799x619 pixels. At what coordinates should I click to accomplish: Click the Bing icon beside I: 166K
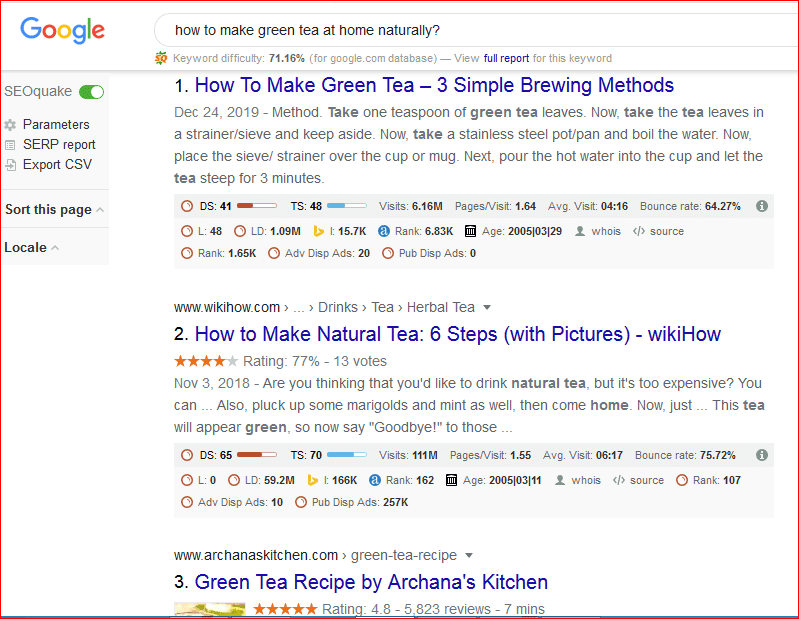point(313,480)
